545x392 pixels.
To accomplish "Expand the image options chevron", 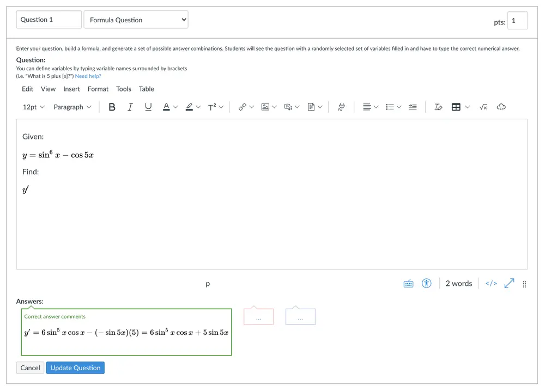I will (x=274, y=107).
